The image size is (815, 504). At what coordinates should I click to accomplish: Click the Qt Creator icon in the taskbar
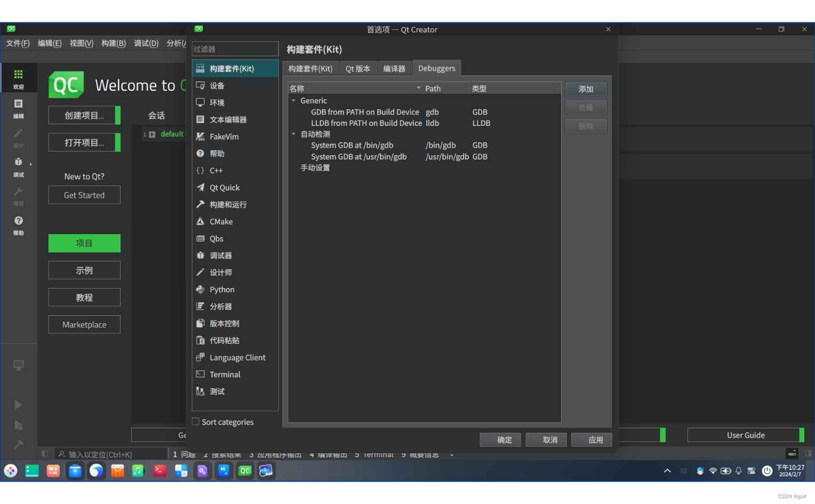pyautogui.click(x=245, y=471)
